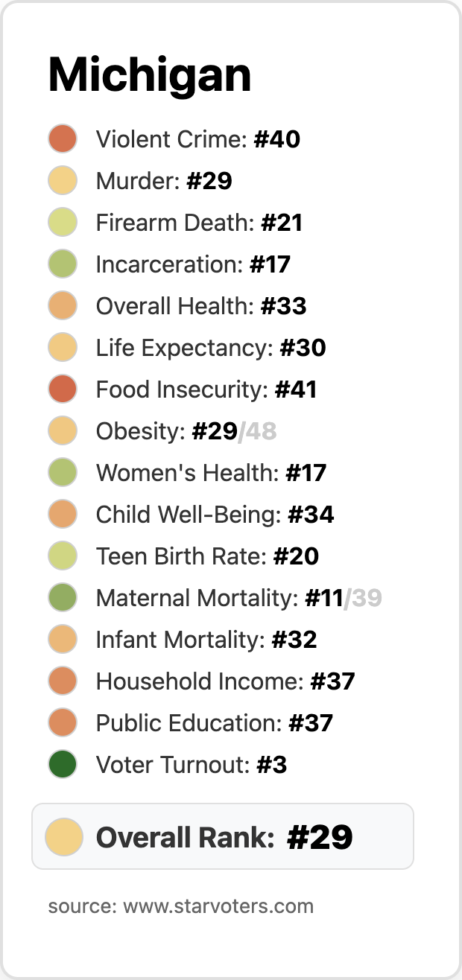Click the Murder rank color dot
The image size is (462, 980).
click(x=63, y=181)
